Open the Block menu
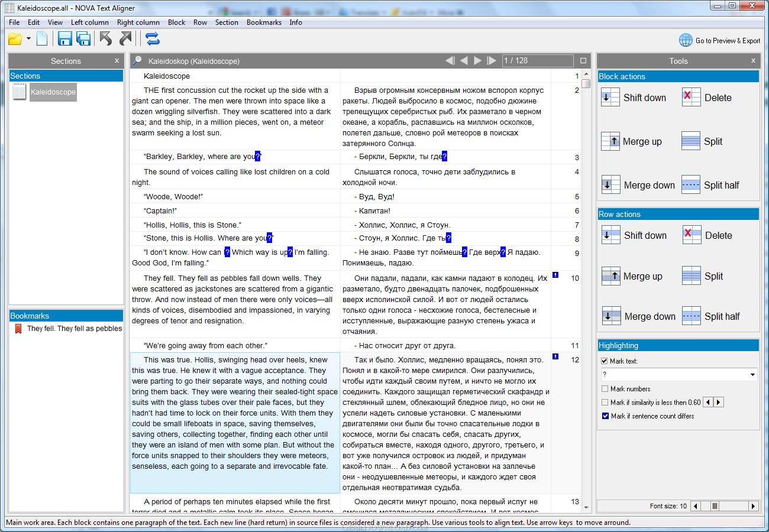769x532 pixels. (177, 22)
